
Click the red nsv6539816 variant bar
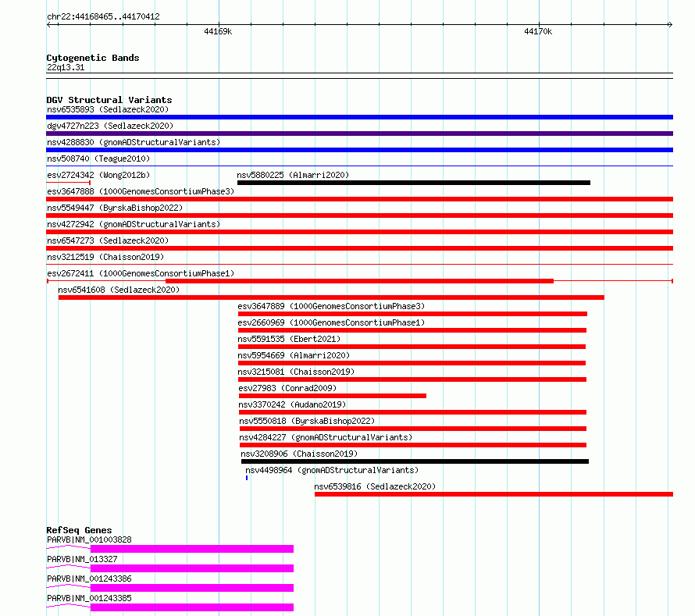494,494
